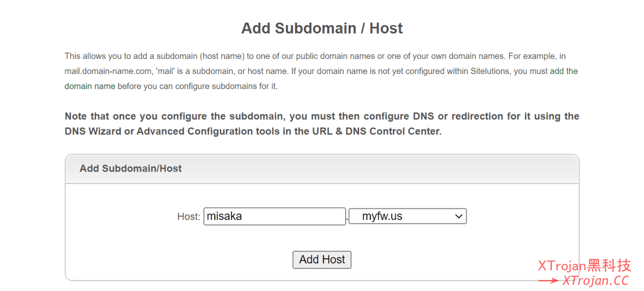Click the 'Add Subdomain / Host' page title
Screen dimensions: 644x291
[321, 28]
